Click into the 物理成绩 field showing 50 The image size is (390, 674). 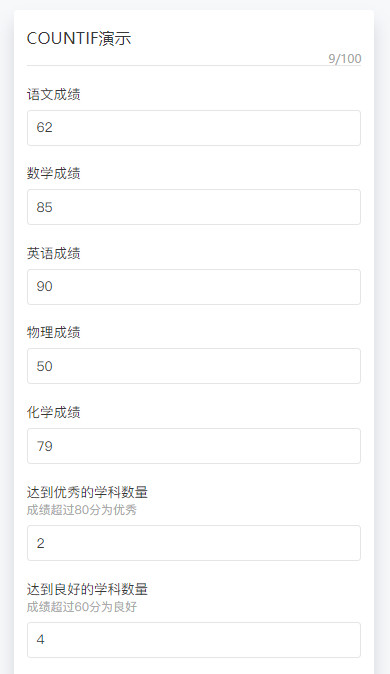pos(194,366)
